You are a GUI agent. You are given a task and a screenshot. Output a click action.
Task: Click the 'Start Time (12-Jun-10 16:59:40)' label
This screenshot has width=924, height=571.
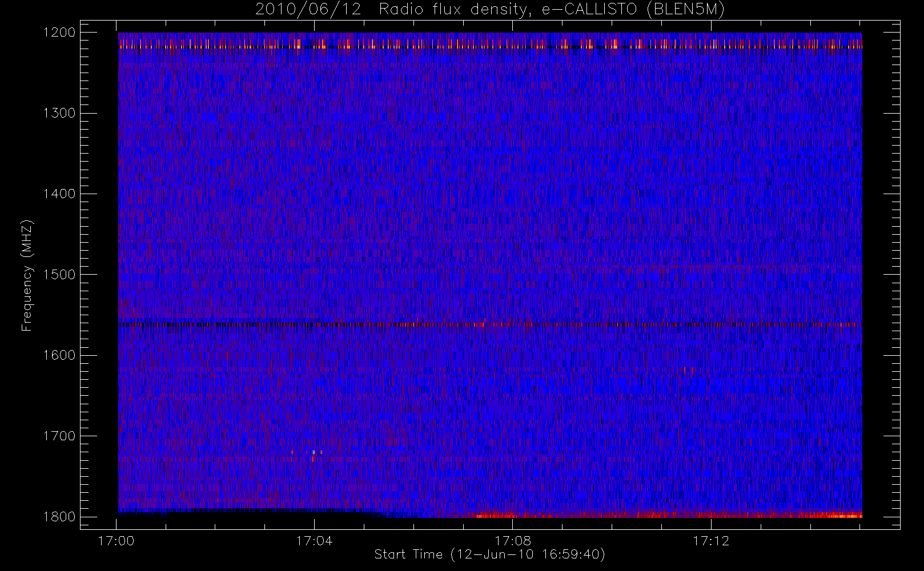(x=490, y=554)
